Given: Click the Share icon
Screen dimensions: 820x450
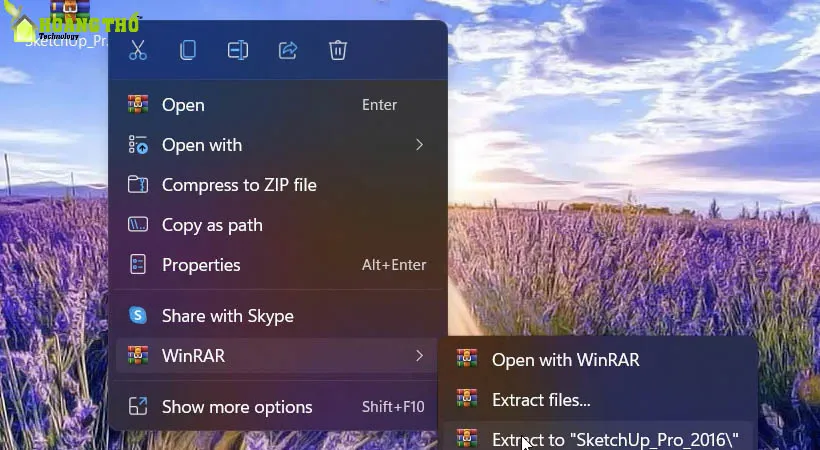Looking at the screenshot, I should click(x=288, y=50).
